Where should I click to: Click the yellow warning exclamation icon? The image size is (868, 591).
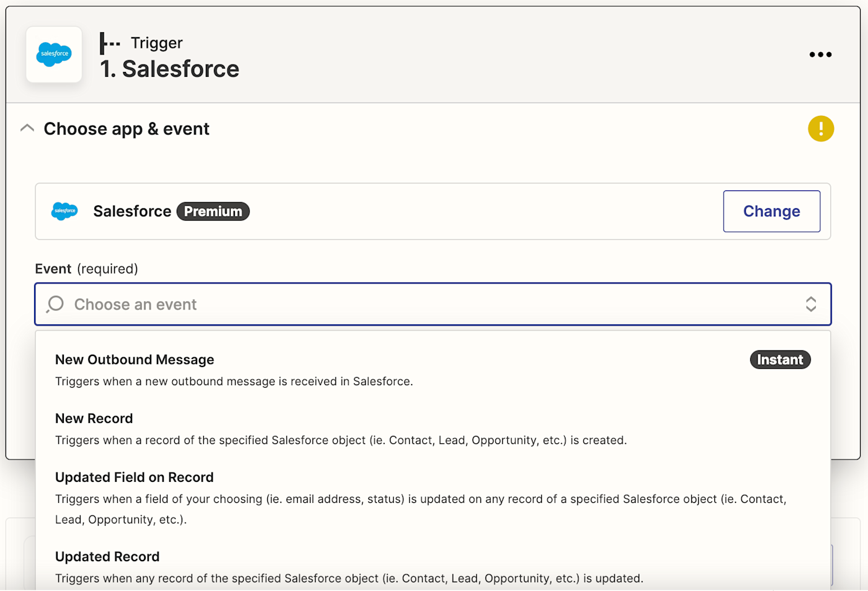pos(821,129)
